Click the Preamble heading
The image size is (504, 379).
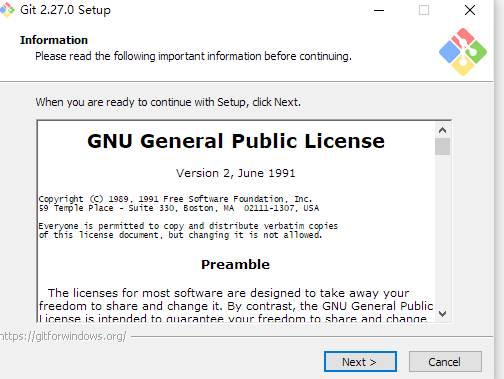pos(235,265)
